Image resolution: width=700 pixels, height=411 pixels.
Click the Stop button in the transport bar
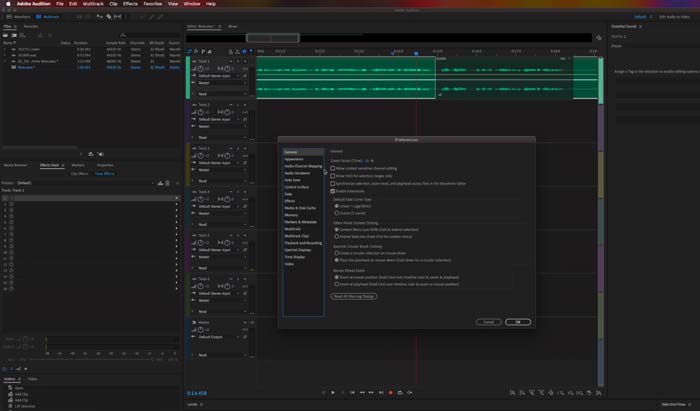[323, 393]
